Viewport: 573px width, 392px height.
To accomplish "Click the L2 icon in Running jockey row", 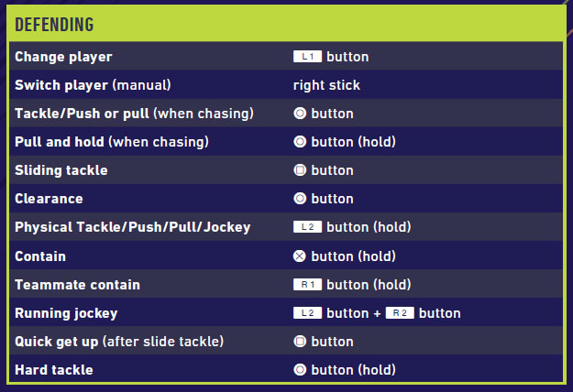I will click(307, 313).
